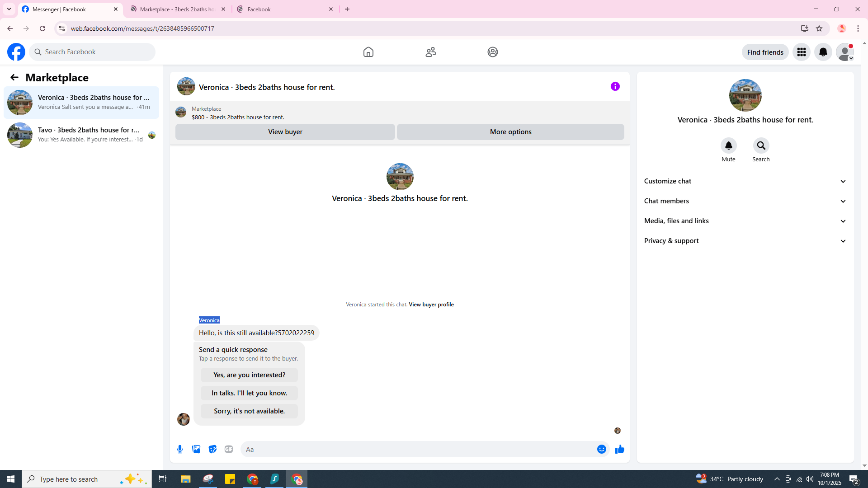Show hidden system tray icons

[x=777, y=479]
